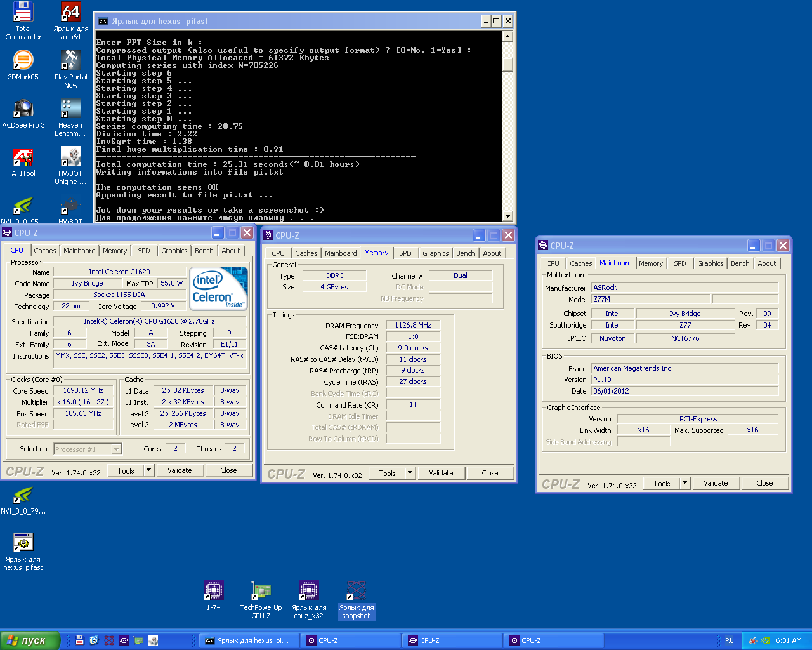The width and height of the screenshot is (812, 650).
Task: Open Tools dropdown arrow in Mainboard tab window
Action: point(685,483)
